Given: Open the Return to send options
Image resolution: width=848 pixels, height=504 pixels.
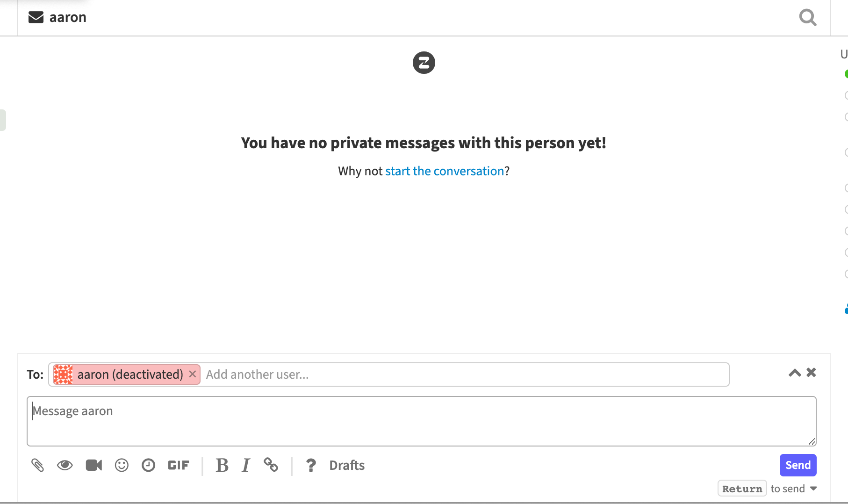Looking at the screenshot, I should [x=814, y=488].
